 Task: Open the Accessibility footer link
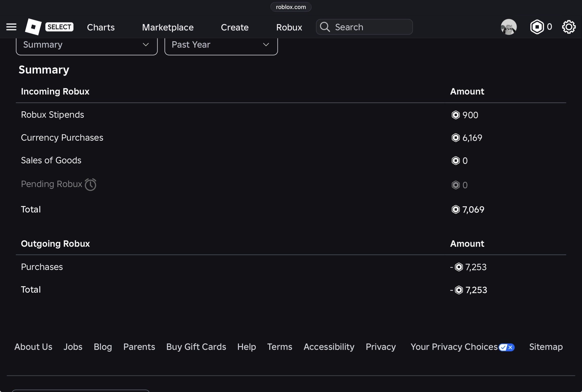pos(329,347)
